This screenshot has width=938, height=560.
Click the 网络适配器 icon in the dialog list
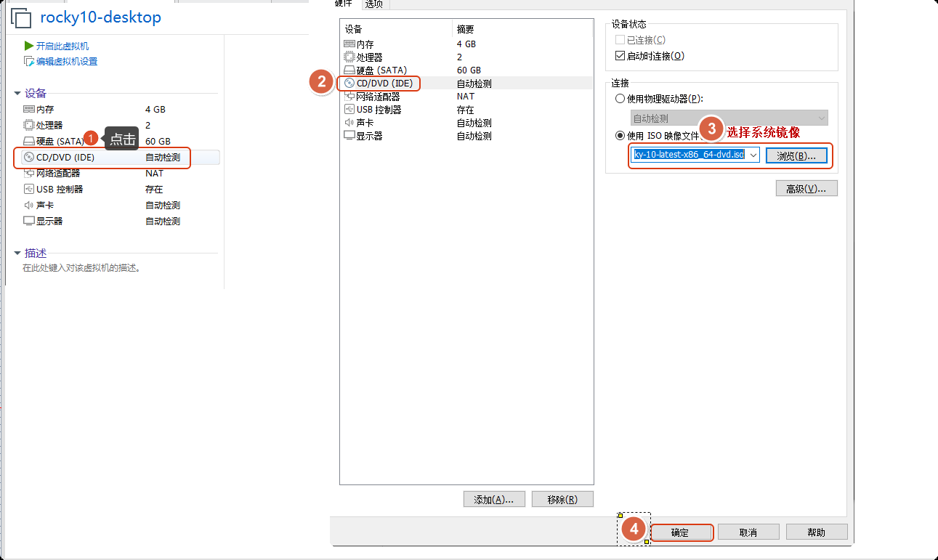(349, 97)
